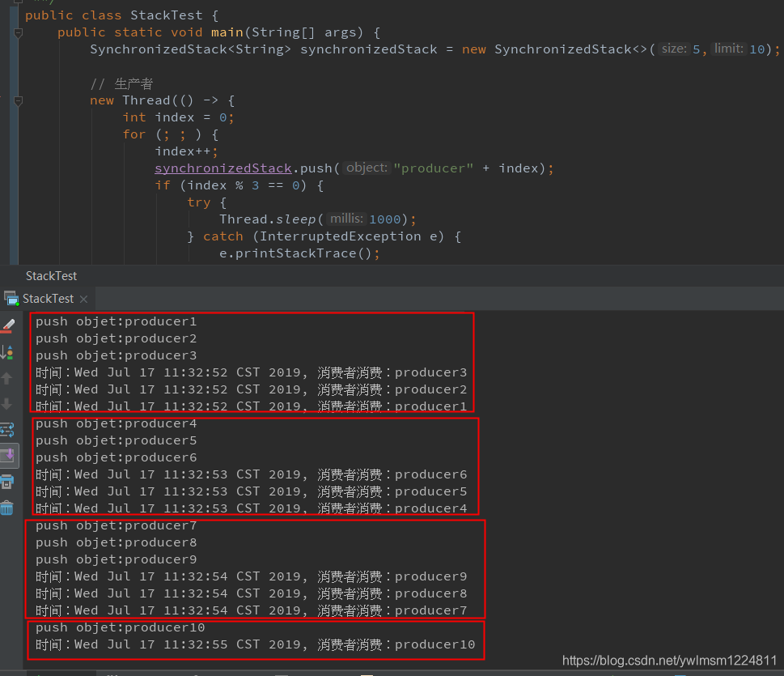Click console line 'push objet:producer2'

(116, 338)
